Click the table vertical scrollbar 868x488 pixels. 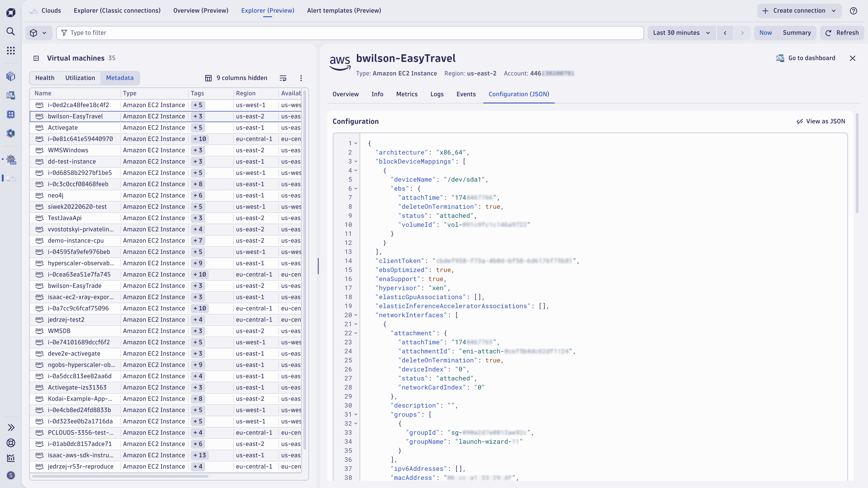305,270
